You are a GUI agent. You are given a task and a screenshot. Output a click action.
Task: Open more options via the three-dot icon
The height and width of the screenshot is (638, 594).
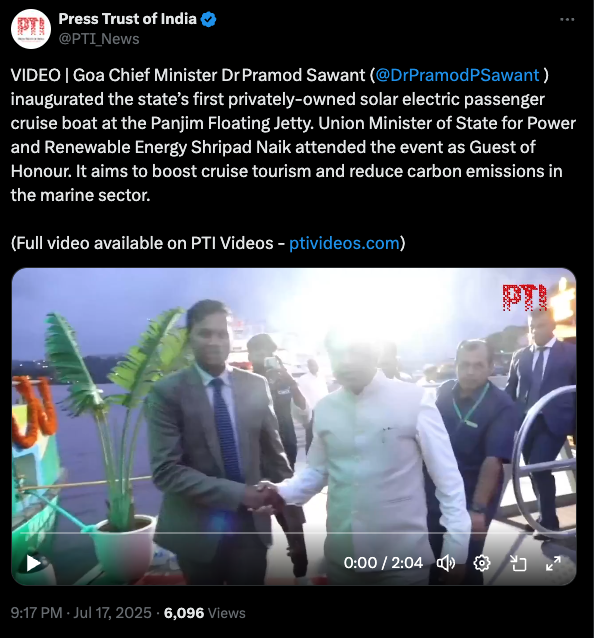pyautogui.click(x=567, y=20)
